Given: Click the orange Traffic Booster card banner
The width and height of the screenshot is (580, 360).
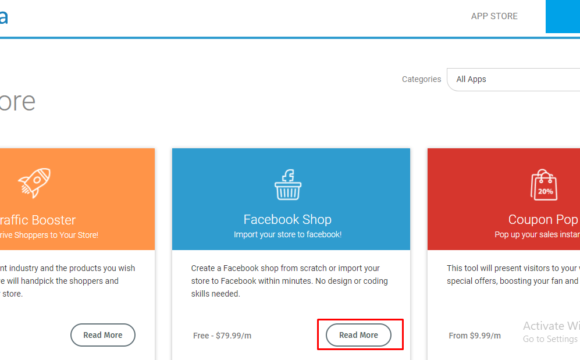Looking at the screenshot, I should 77,199.
